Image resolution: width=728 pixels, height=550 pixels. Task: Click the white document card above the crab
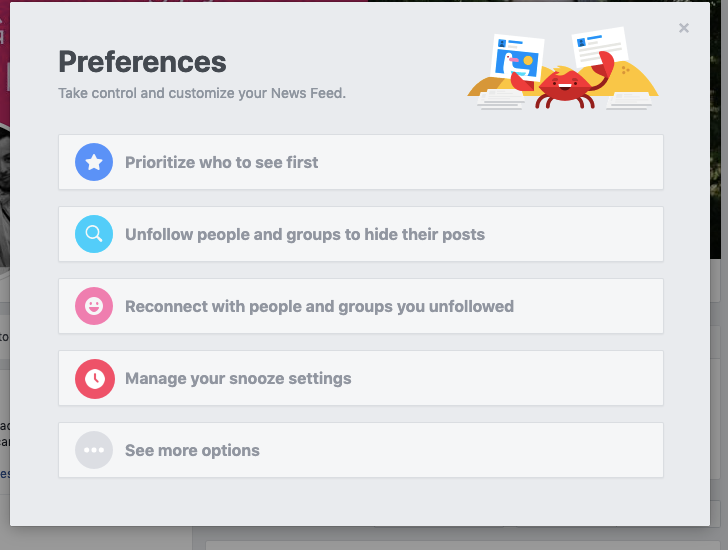click(599, 46)
